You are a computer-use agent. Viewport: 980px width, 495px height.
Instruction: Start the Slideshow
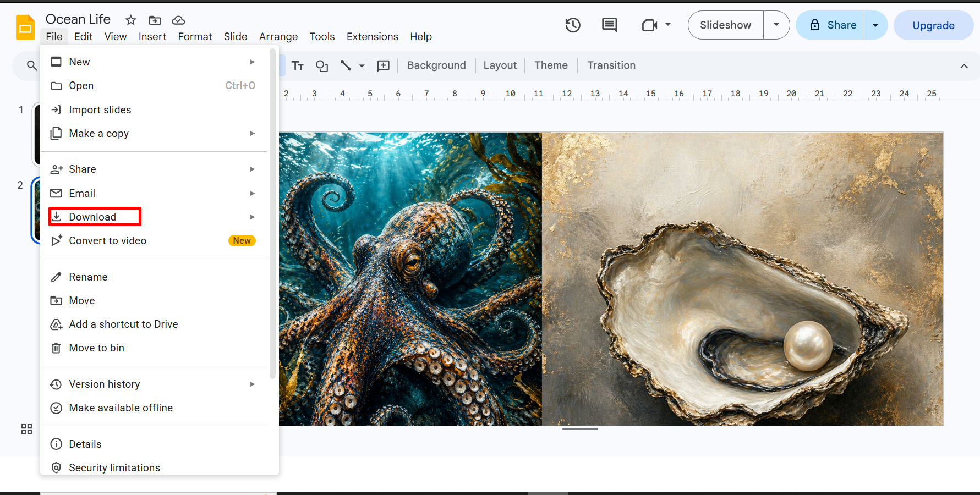pos(725,25)
